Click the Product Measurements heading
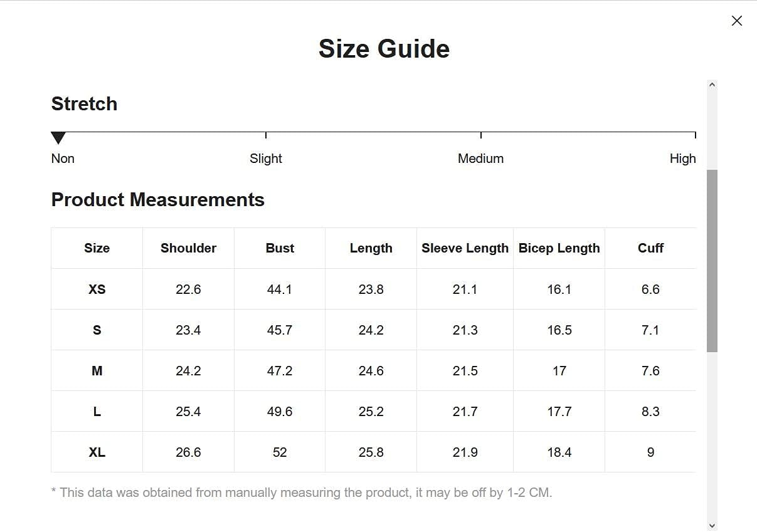 point(158,200)
